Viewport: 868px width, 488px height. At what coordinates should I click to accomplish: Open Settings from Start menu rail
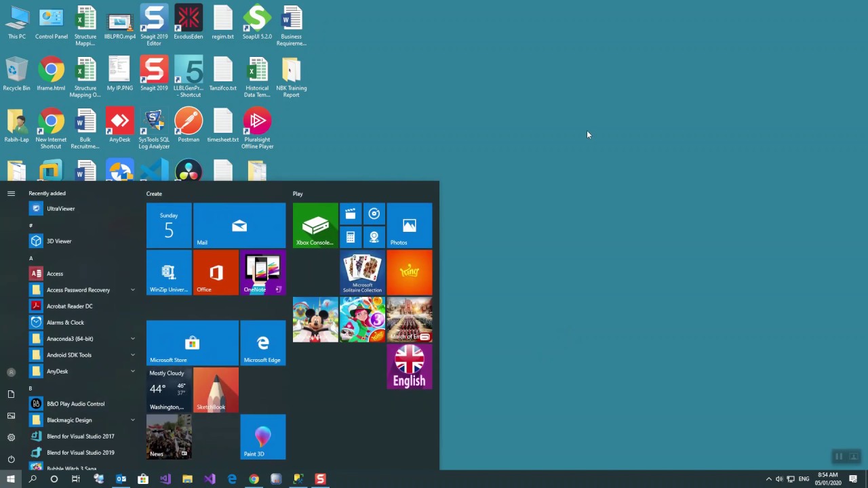coord(11,437)
